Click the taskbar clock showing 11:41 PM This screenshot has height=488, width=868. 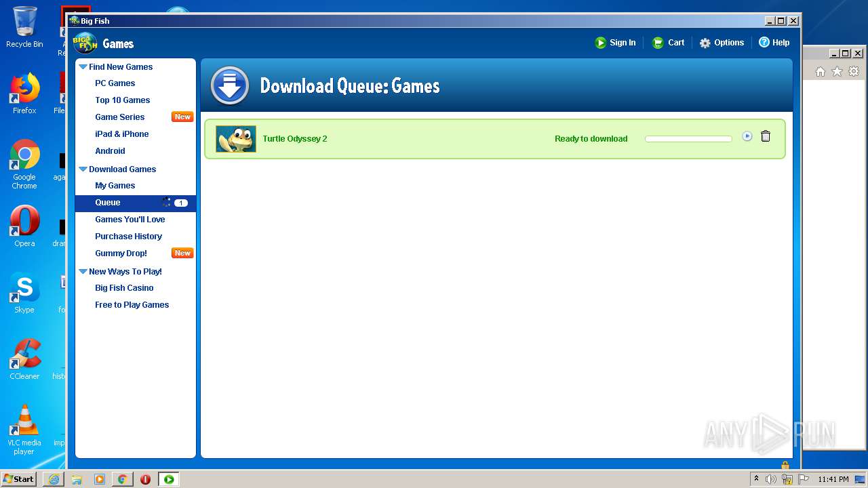coord(833,479)
